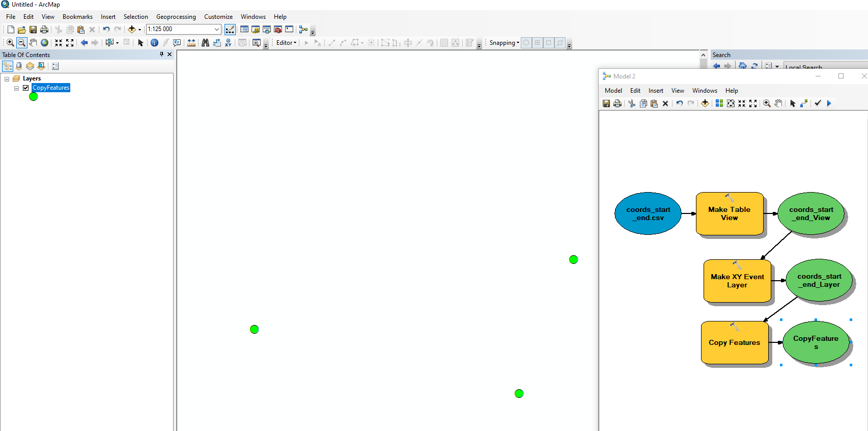Screen dimensions: 868x431
Task: Click Auto Layout icon in Model toolbar
Action: 719,103
